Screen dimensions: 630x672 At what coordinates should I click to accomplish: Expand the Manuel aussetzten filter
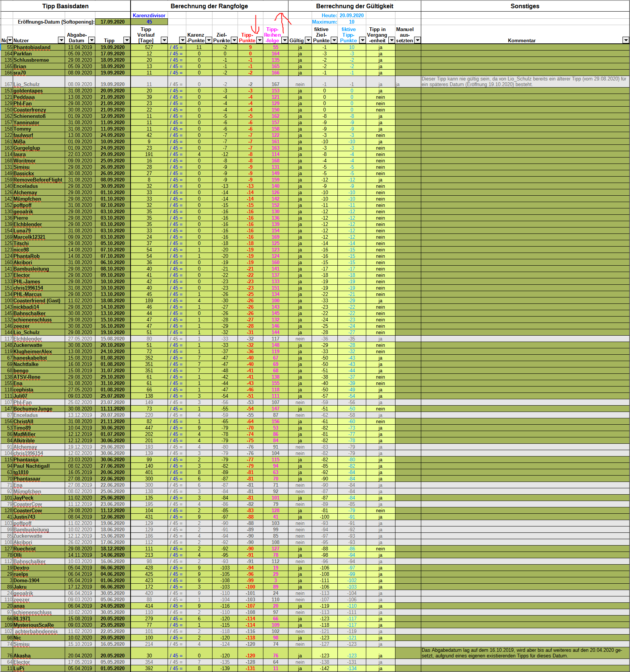point(418,40)
